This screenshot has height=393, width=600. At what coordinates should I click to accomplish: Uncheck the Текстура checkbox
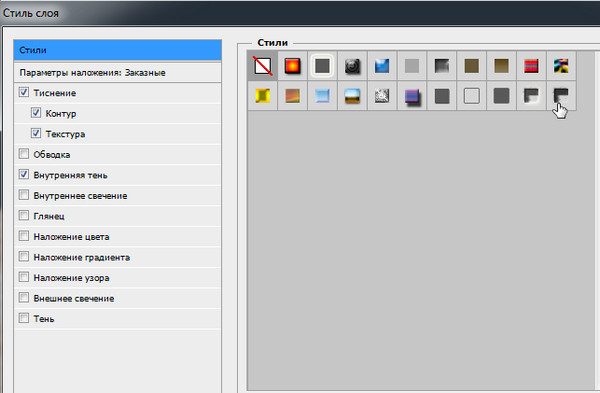click(x=36, y=133)
